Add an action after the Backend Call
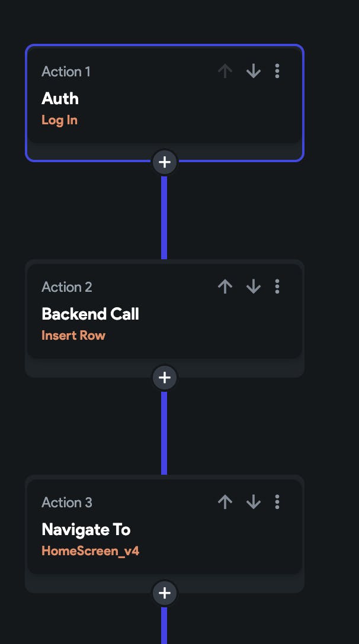The height and width of the screenshot is (644, 359). (x=165, y=378)
